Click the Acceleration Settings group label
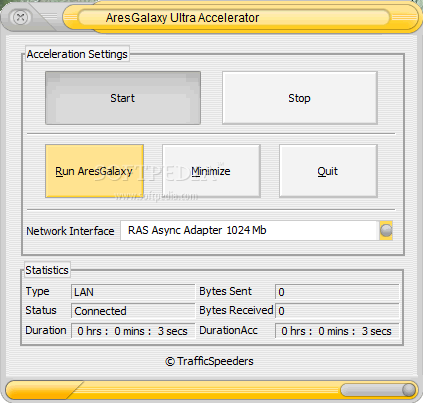The height and width of the screenshot is (403, 423). [77, 54]
